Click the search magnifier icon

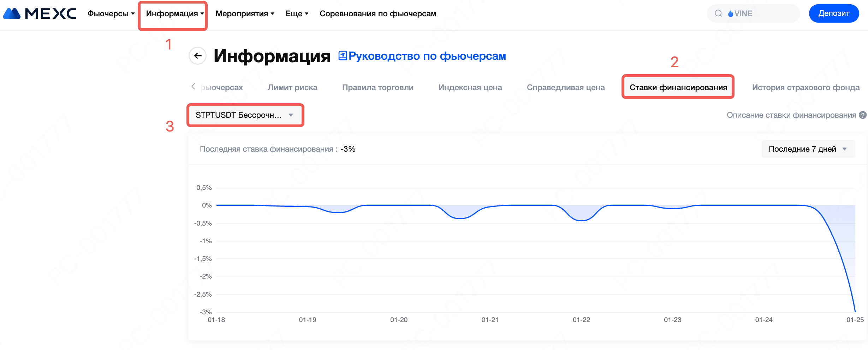tap(718, 13)
